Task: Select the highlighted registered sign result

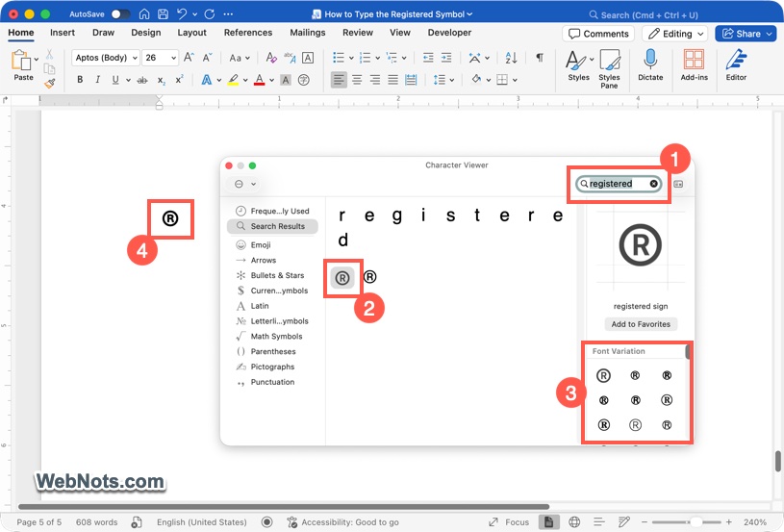Action: 342,278
